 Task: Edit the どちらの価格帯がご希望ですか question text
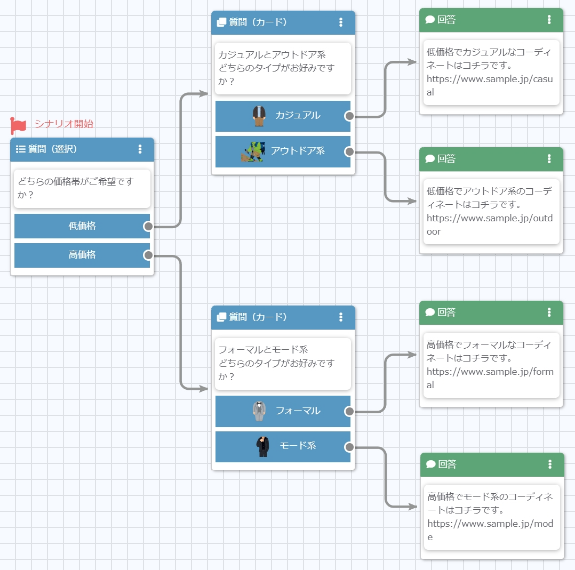pos(82,189)
